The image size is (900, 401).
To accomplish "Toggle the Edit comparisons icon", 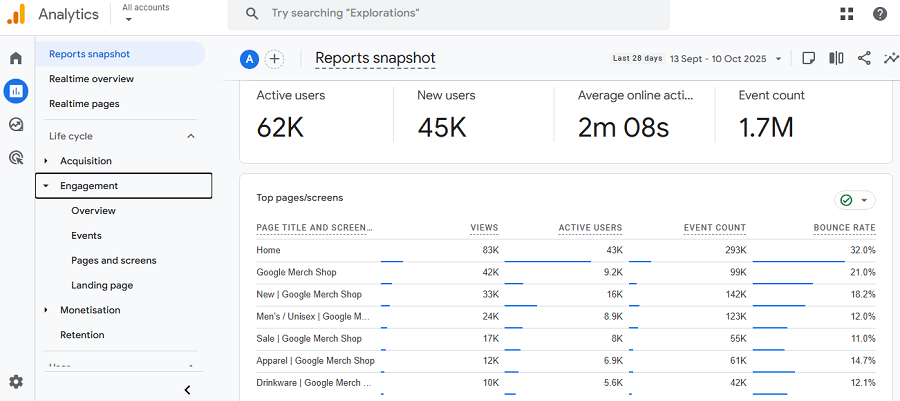I will click(836, 59).
